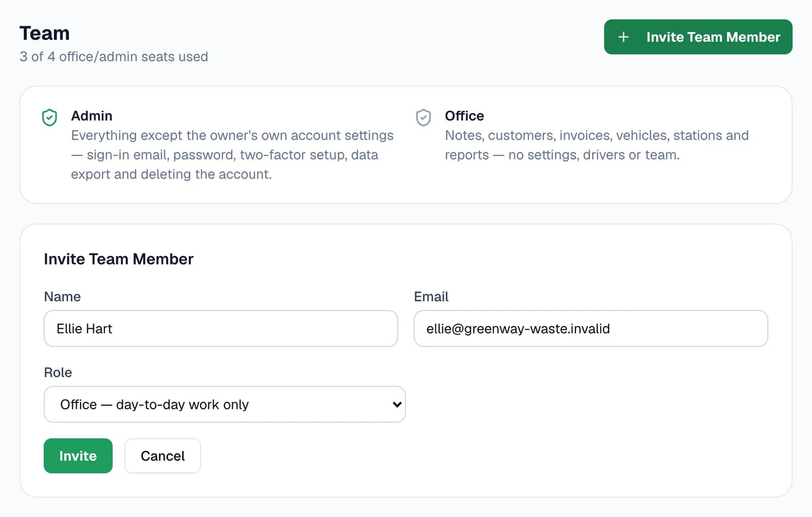Click the Office description about notes, customers, invoices
This screenshot has width=812, height=517.
pyautogui.click(x=597, y=145)
